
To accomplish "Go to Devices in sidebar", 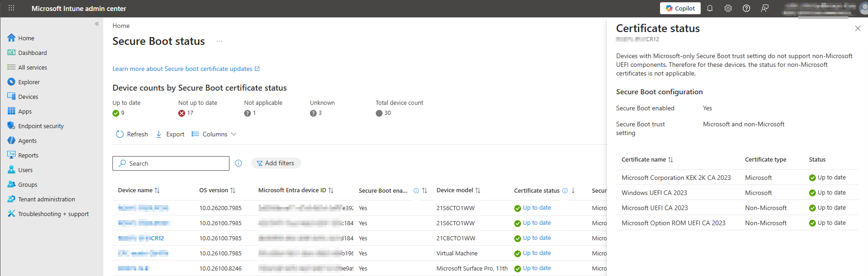I will point(28,97).
